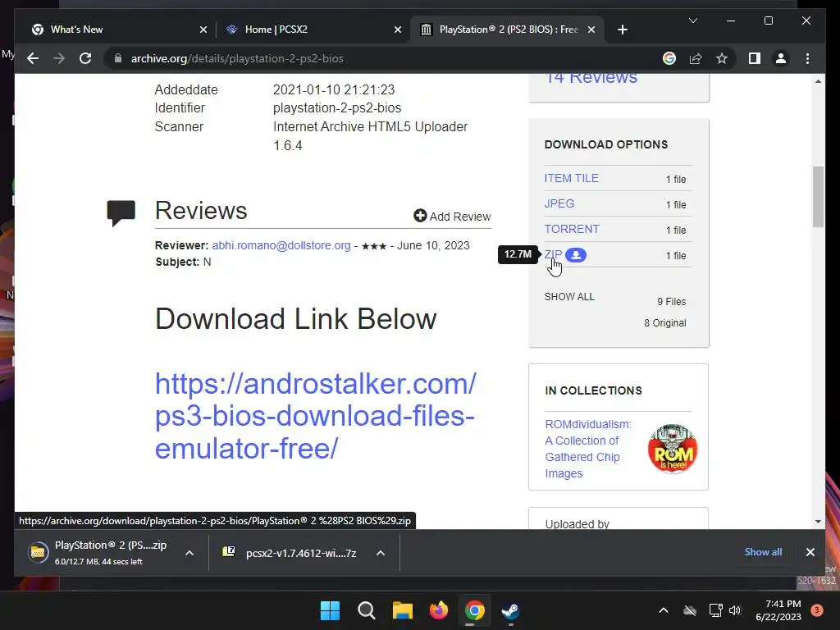Viewport: 840px width, 630px height.
Task: Open the volume speaker icon
Action: pyautogui.click(x=735, y=610)
